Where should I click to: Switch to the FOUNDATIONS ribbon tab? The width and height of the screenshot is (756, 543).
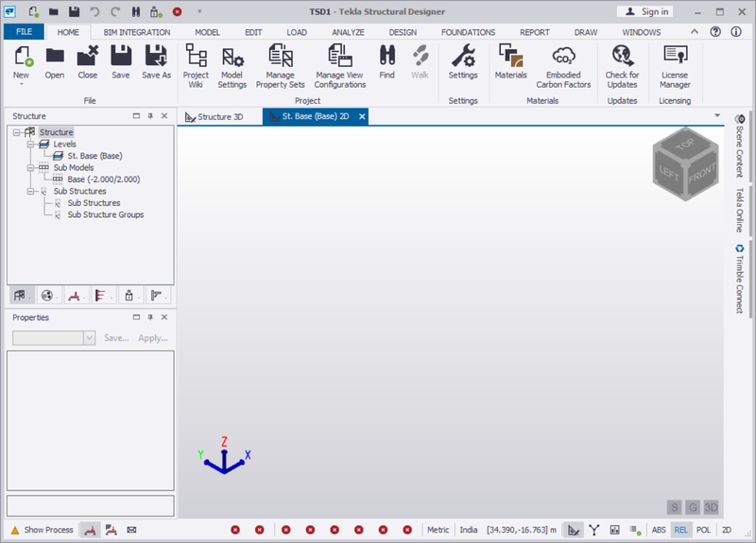(x=468, y=32)
